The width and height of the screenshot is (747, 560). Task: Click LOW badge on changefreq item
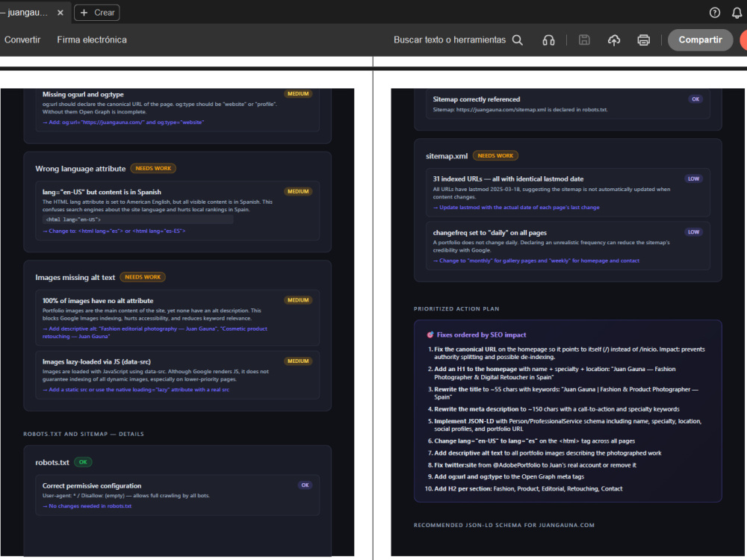(x=694, y=232)
